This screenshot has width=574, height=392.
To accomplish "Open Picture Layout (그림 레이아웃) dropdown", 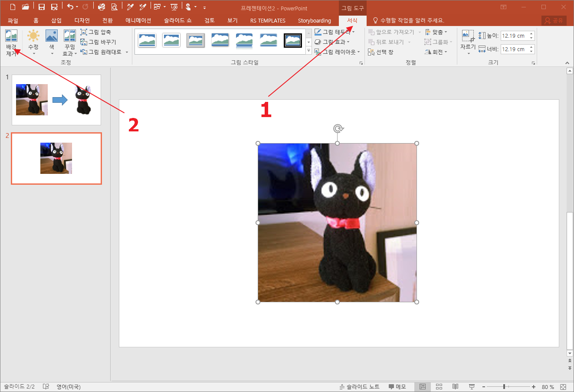I will (x=337, y=52).
